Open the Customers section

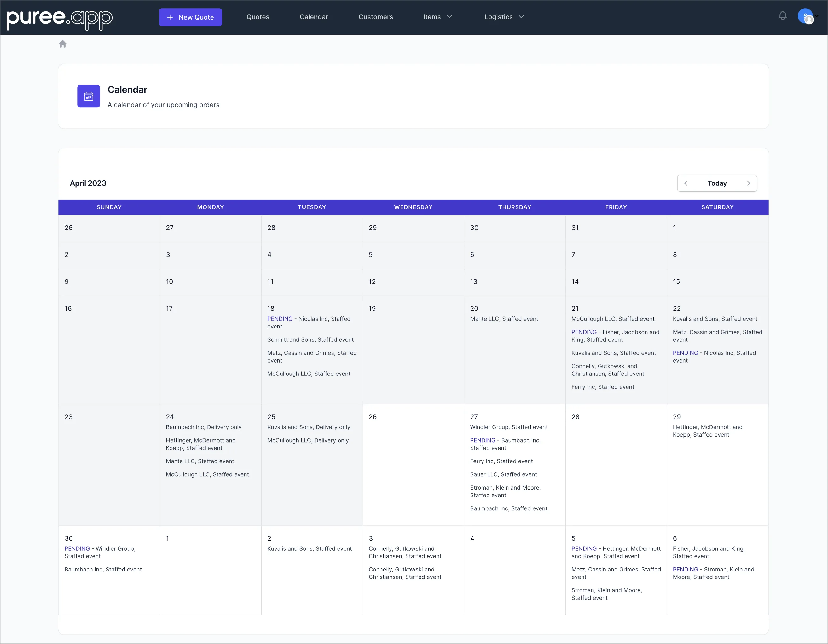(x=376, y=17)
